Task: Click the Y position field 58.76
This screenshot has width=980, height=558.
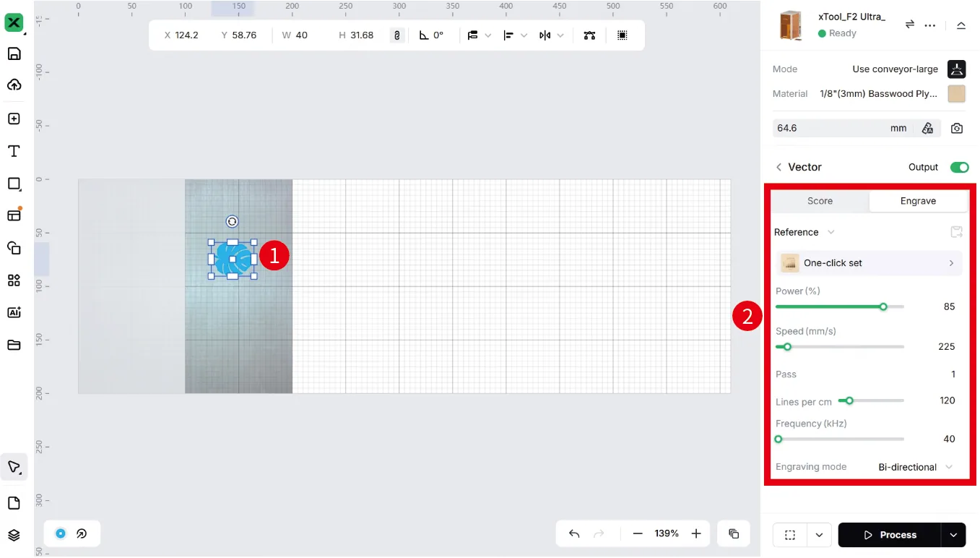Action: tap(244, 35)
